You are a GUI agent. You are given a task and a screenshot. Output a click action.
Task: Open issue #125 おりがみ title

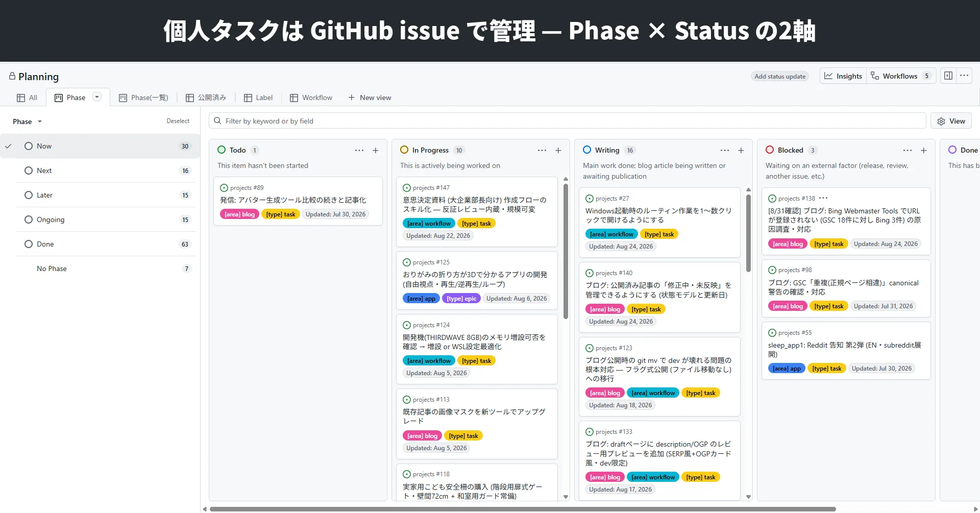[x=475, y=279]
